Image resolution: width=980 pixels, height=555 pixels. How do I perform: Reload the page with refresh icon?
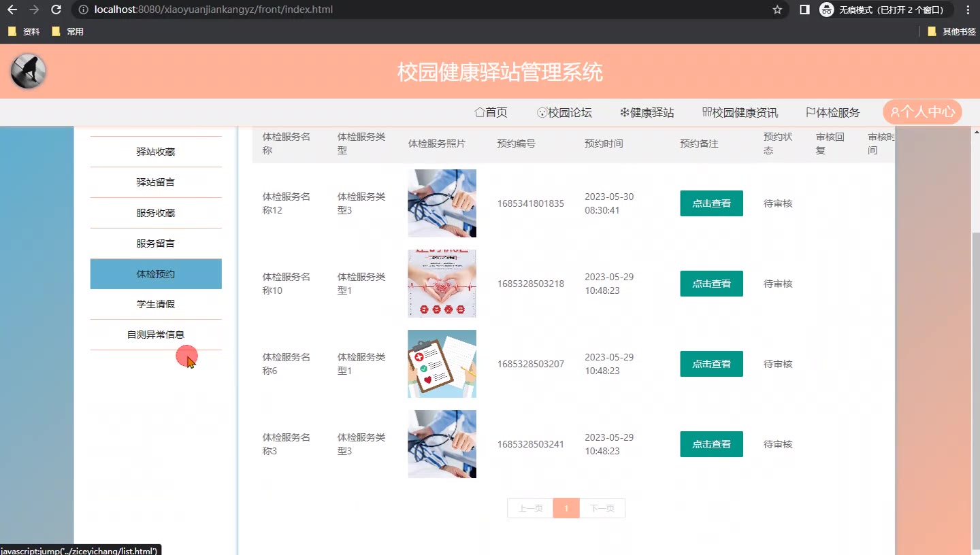pyautogui.click(x=56, y=10)
